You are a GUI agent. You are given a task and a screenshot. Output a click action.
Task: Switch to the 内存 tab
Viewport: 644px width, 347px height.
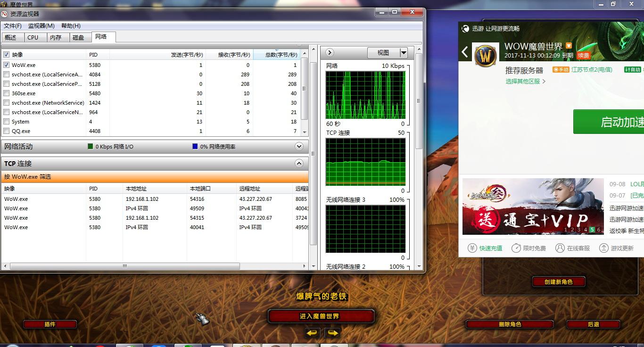[56, 38]
